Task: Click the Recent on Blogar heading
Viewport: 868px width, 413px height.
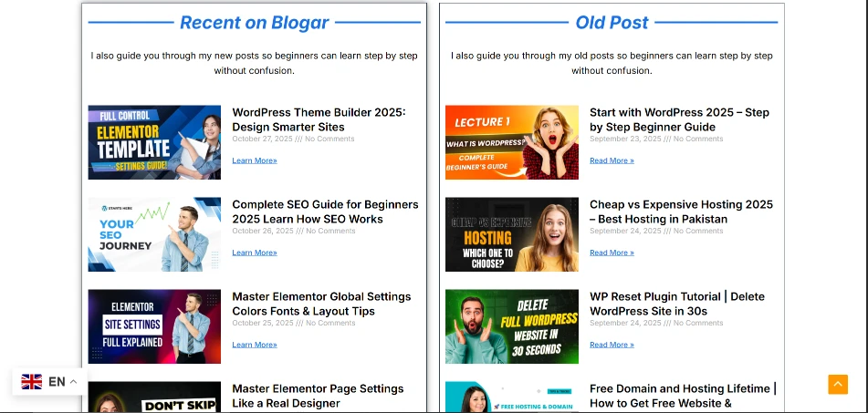Action: [x=254, y=23]
